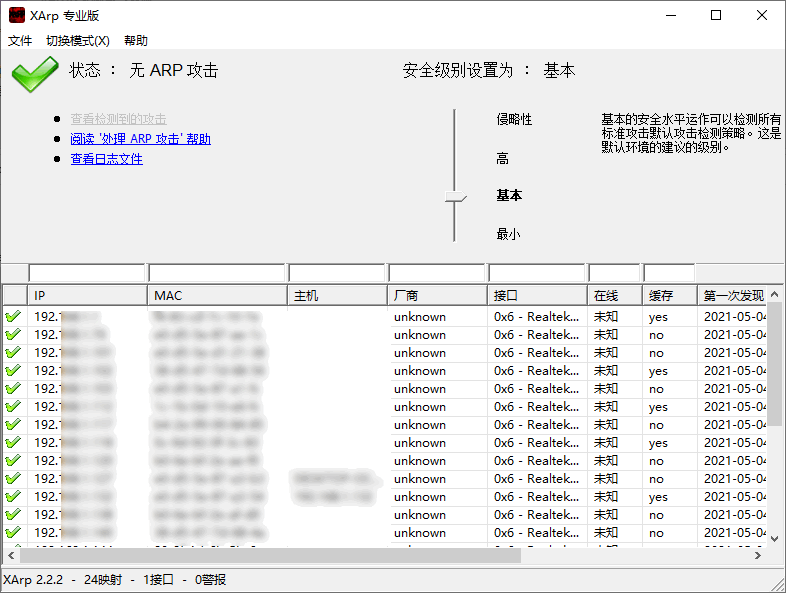
Task: Click the XArp application icon in title bar
Action: [x=17, y=15]
